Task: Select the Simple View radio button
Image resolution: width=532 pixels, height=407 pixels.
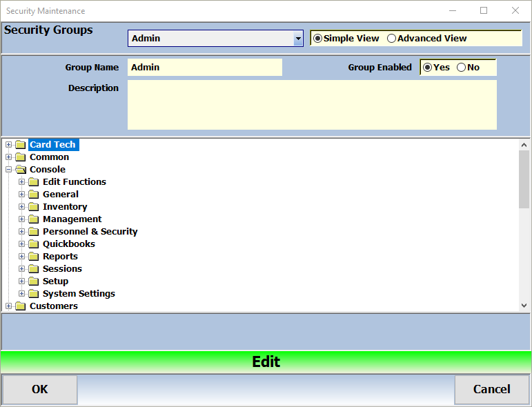Action: 318,39
